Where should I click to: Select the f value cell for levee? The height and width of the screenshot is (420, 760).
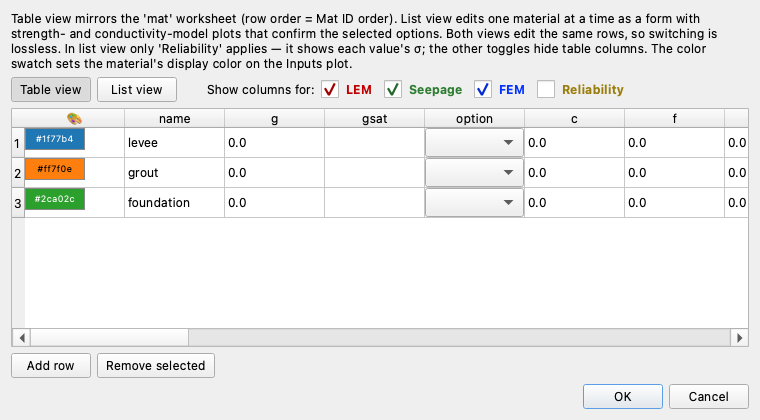675,143
